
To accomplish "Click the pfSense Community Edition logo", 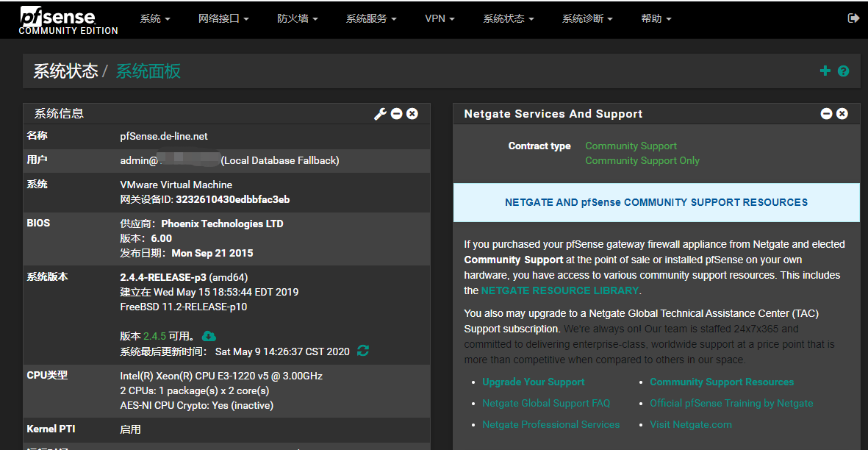I will (68, 21).
